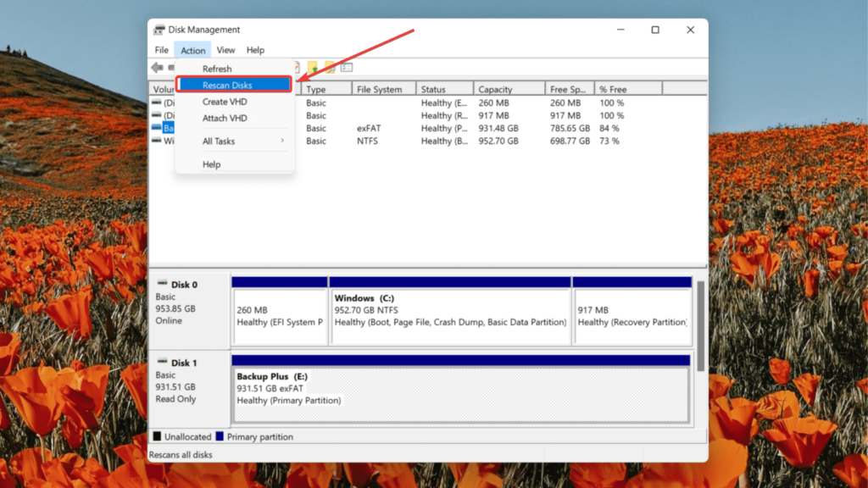
Task: Open the View menu
Action: click(225, 49)
